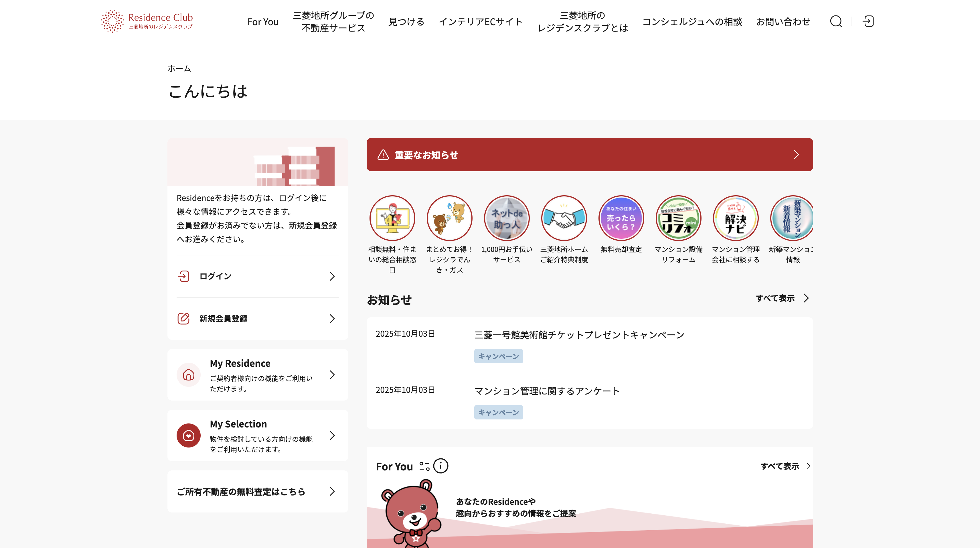Open the ネットde助っ人 circular service icon

click(x=506, y=218)
